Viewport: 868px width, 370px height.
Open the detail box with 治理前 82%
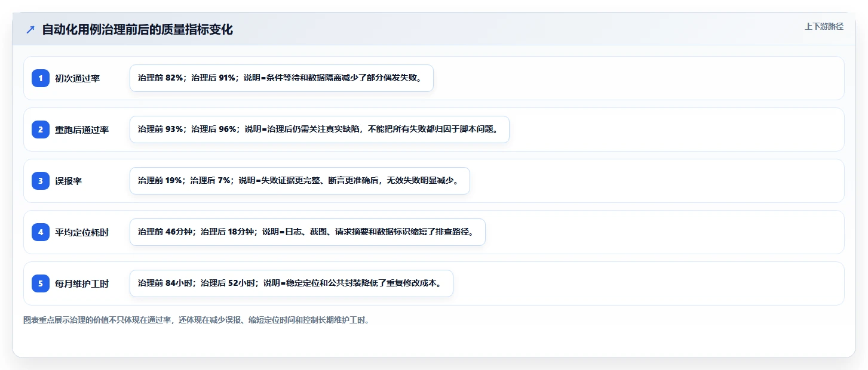281,78
